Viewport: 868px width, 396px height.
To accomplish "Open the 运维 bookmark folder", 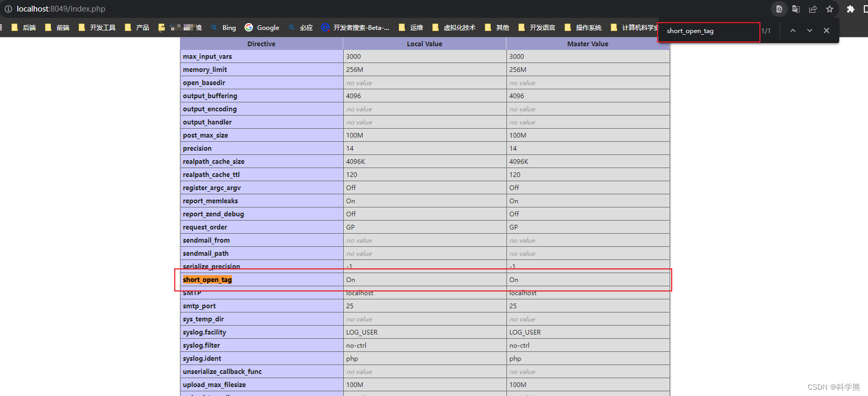I will (x=411, y=27).
